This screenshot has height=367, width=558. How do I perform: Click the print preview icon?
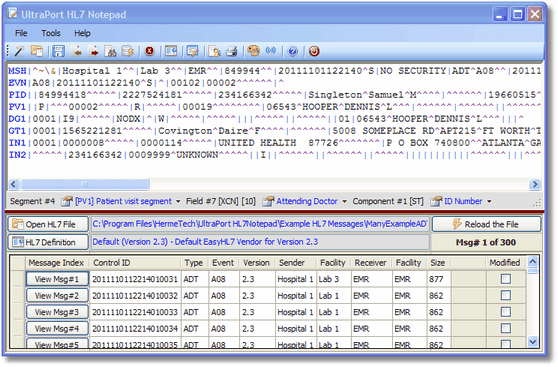pyautogui.click(x=215, y=51)
